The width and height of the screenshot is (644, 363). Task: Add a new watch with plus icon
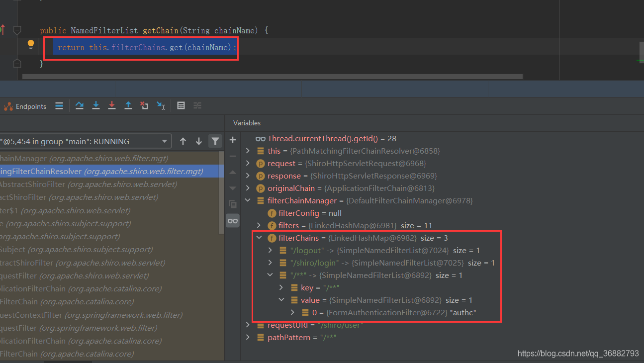232,140
